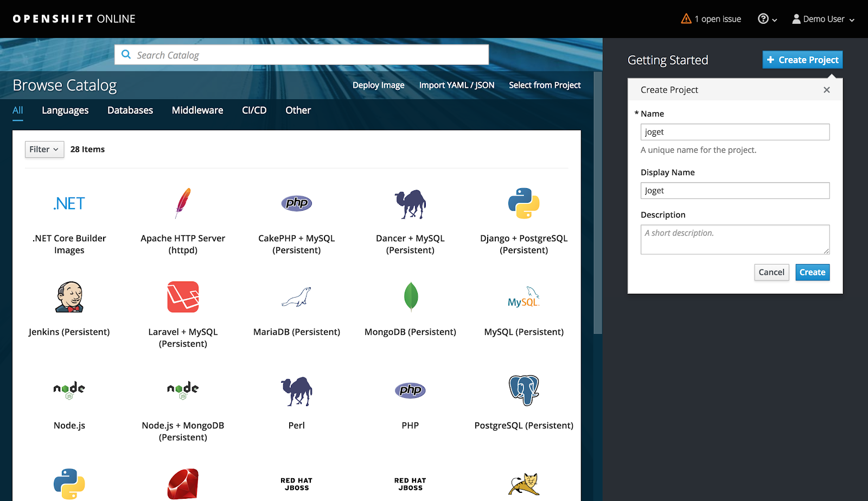Click the 28 Items count text

[87, 149]
